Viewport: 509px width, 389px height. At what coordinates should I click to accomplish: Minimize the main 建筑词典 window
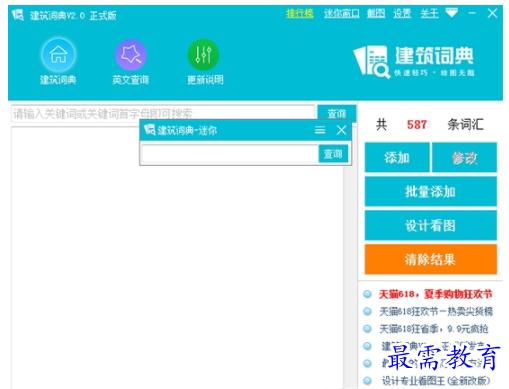472,13
